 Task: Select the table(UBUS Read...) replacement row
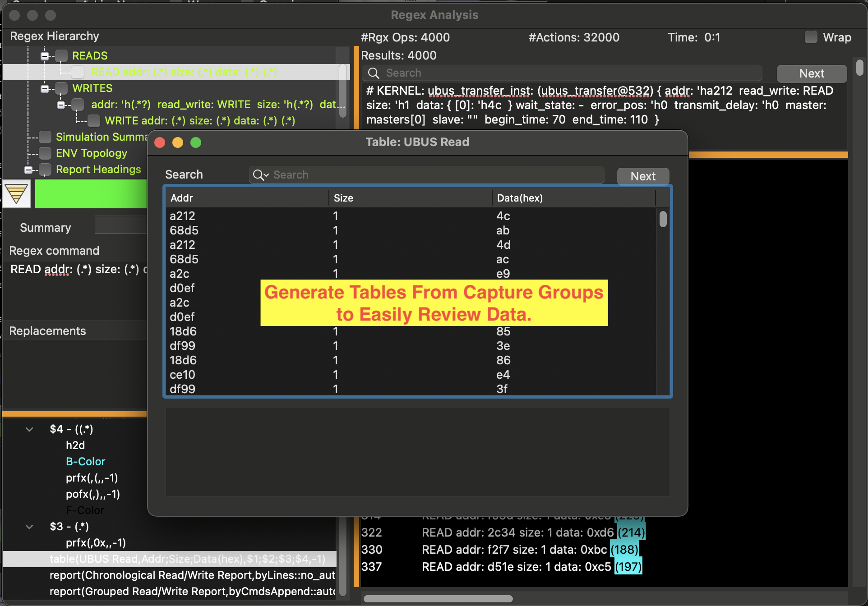[170, 559]
